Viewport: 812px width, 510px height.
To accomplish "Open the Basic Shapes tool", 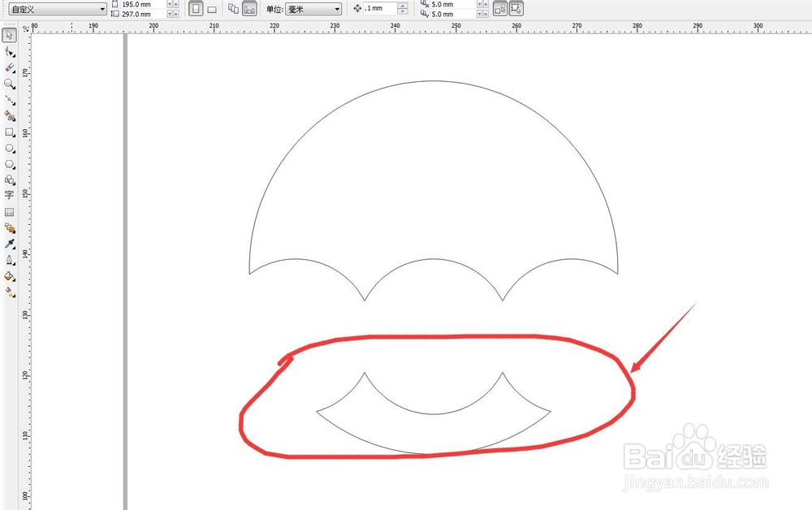I will click(9, 179).
